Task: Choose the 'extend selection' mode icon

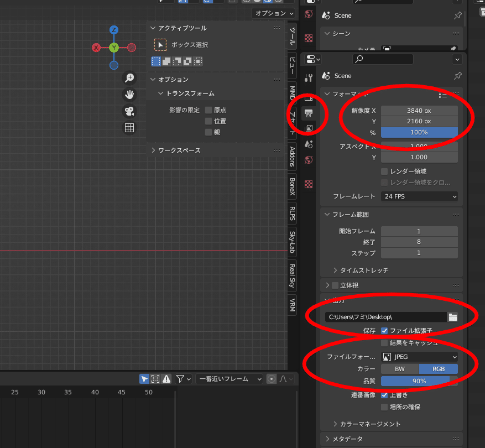Action: (166, 61)
